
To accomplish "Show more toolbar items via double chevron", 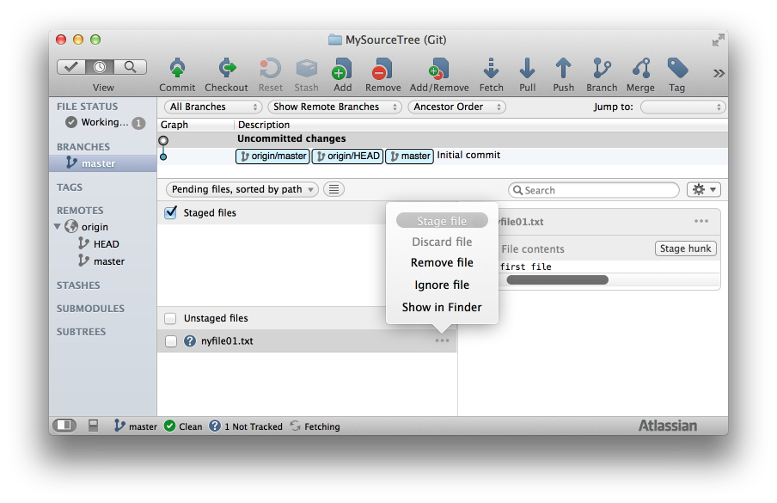I will point(719,73).
